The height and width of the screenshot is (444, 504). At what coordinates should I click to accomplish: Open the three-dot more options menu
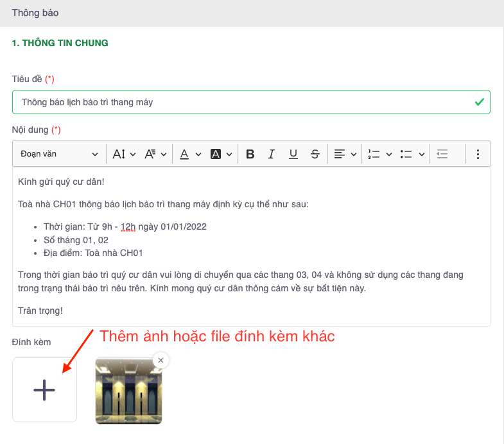478,154
